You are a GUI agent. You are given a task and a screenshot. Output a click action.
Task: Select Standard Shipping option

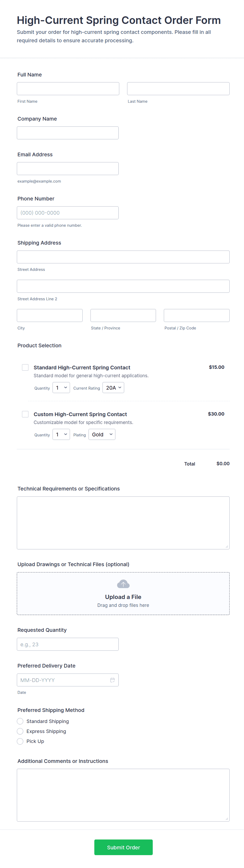[20, 721]
